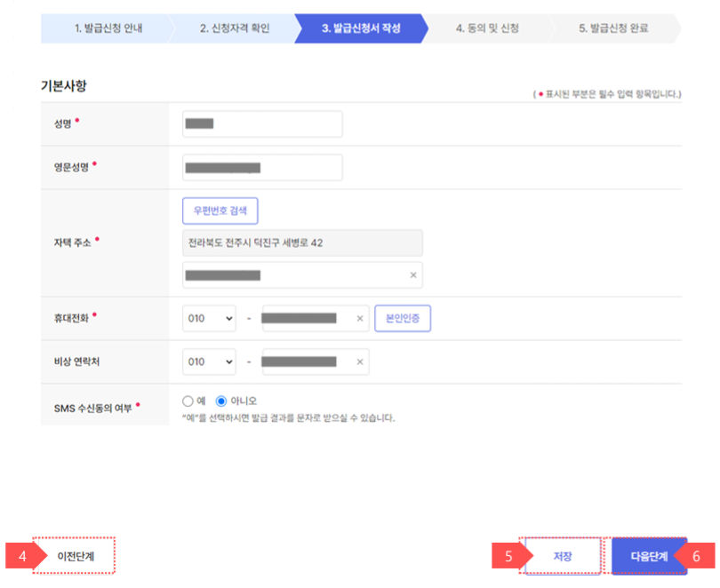Image resolution: width=720 pixels, height=588 pixels.
Task: Clear the mobile phone number using X icon
Action: coord(359,318)
